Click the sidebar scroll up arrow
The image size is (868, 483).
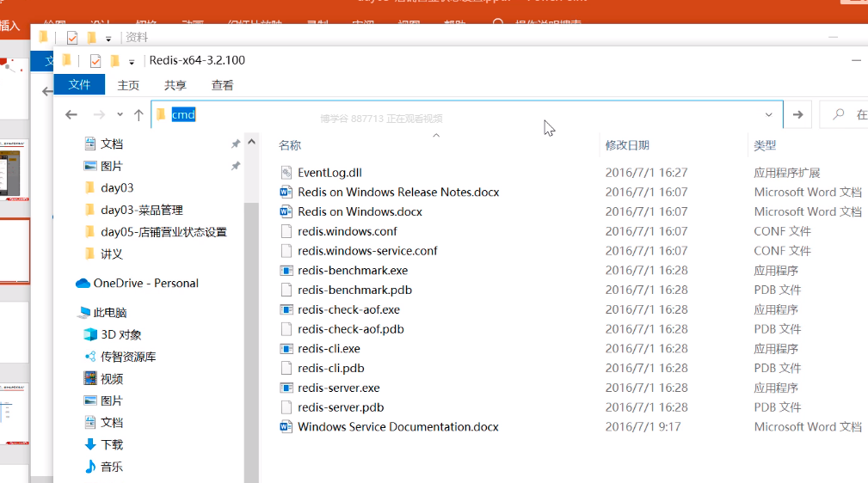coord(251,142)
